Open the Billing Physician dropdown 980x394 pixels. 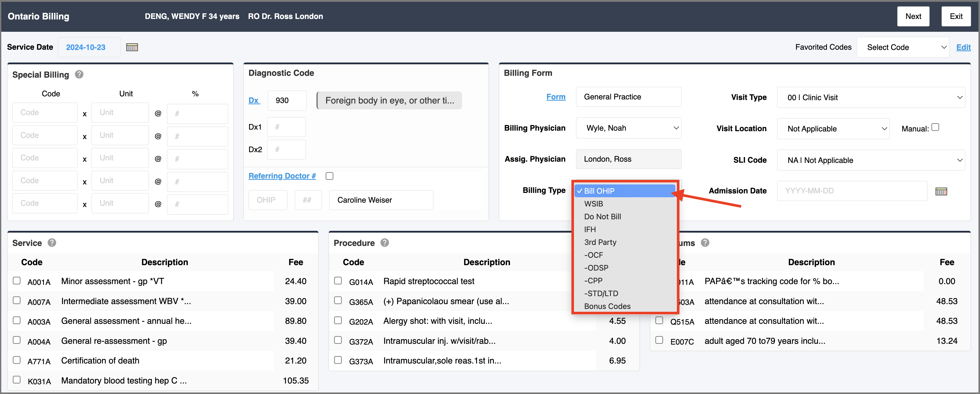tap(629, 128)
